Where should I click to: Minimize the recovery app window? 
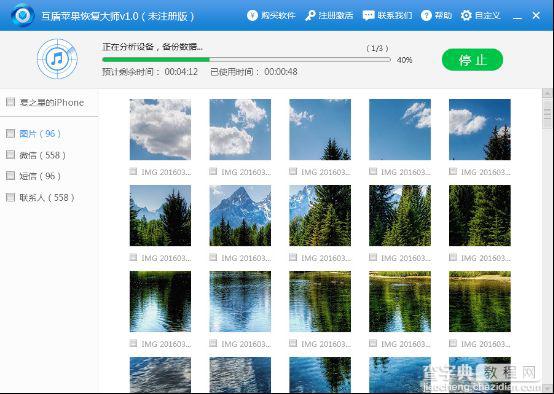coord(517,16)
